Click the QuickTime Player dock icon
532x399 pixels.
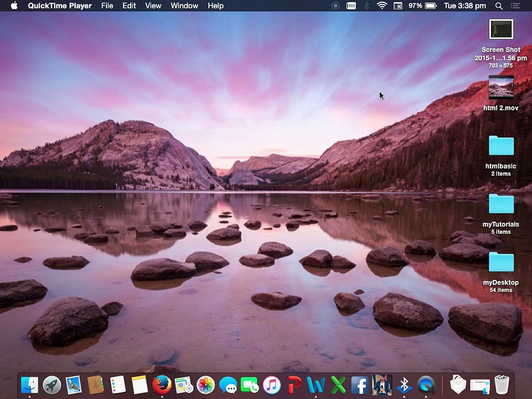[426, 385]
